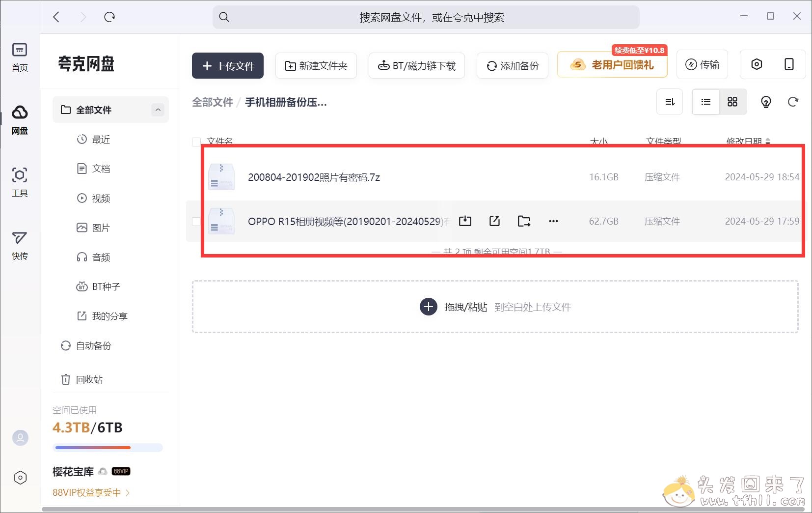The width and height of the screenshot is (812, 513).
Task: Open the sort order menu
Action: pos(670,102)
